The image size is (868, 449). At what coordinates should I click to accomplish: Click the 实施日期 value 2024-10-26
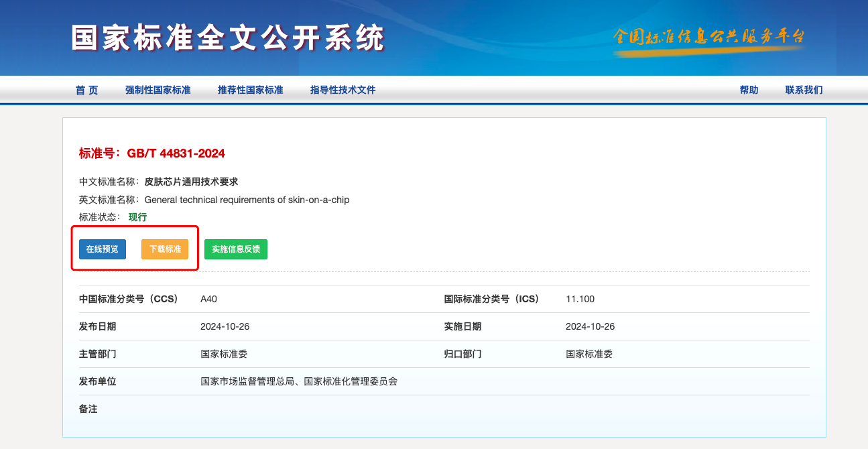click(x=591, y=326)
